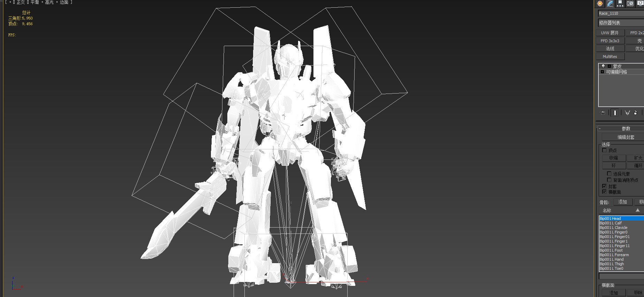The image size is (644, 297).
Task: Click the make unique icon
Action: (x=627, y=112)
